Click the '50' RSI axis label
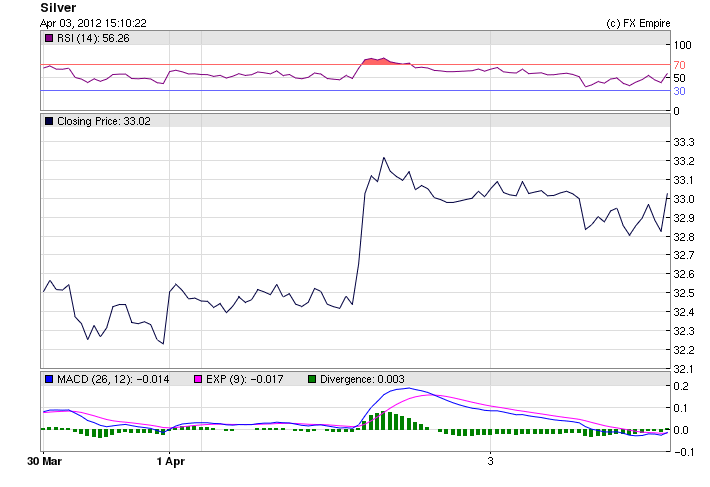 click(679, 78)
